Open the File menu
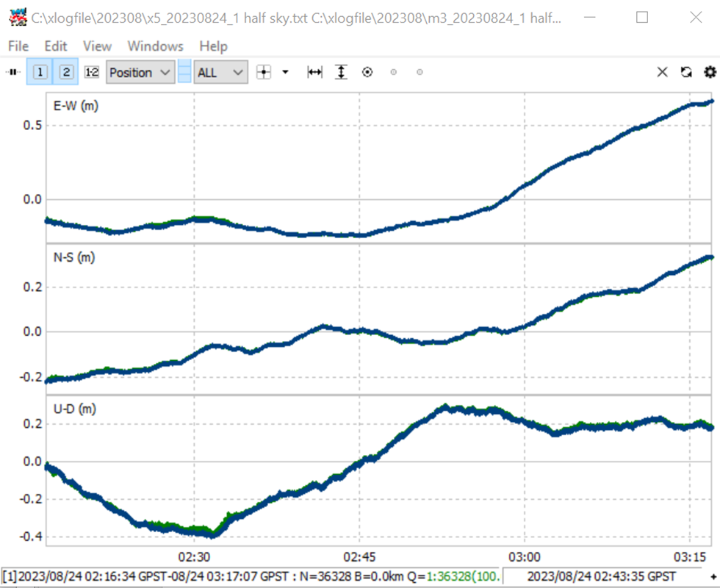Screen dimensions: 720x588 18,46
